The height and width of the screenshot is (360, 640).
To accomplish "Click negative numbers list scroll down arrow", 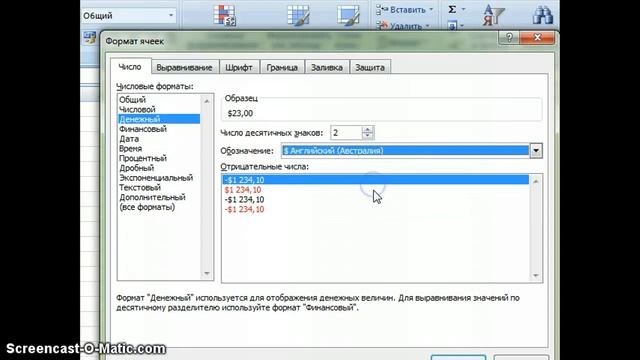I will (536, 276).
